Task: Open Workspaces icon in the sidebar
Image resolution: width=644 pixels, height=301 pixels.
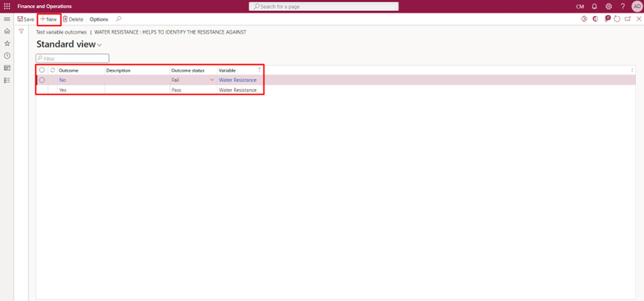Action: click(x=7, y=68)
